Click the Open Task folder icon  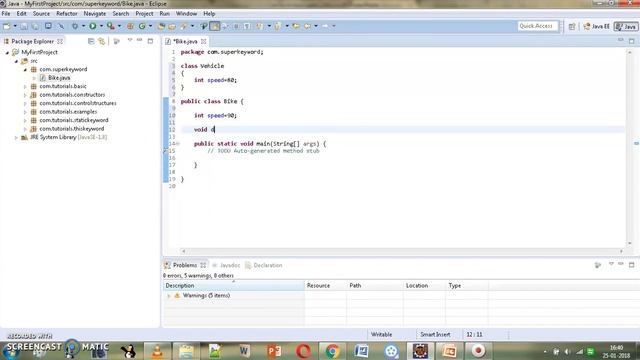pyautogui.click(x=172, y=26)
